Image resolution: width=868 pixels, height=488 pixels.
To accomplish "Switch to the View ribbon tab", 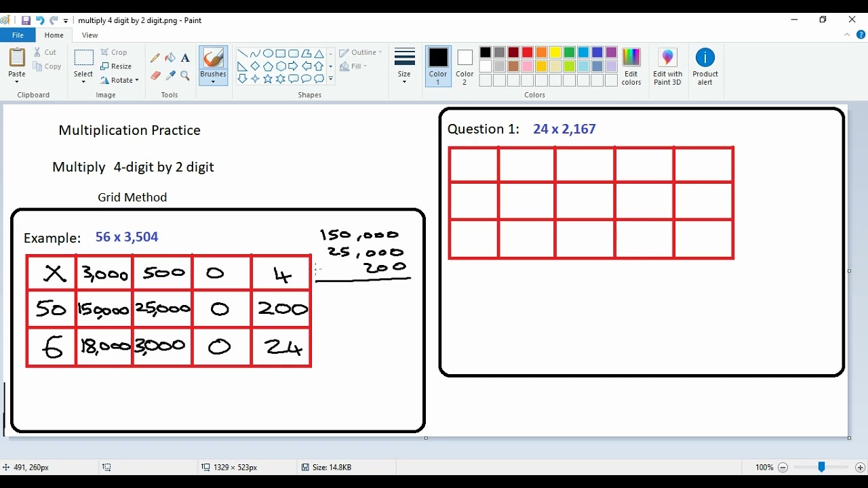I will (90, 35).
